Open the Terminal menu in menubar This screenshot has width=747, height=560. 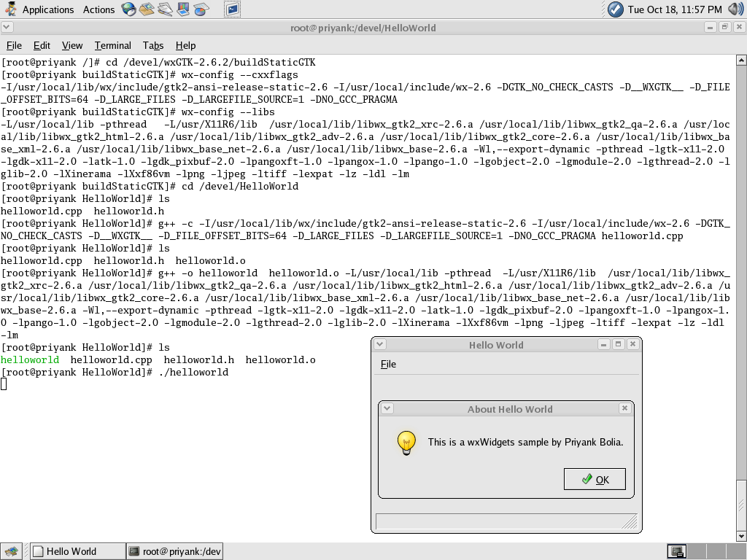[112, 45]
